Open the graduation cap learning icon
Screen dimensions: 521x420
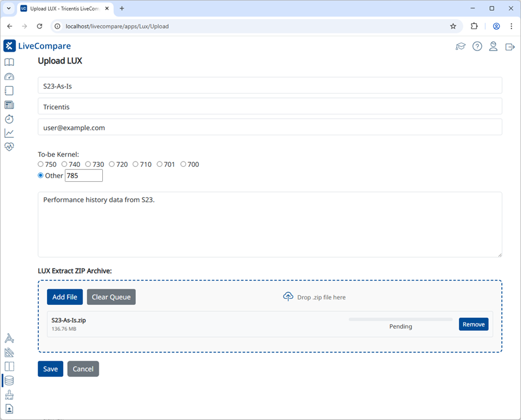click(460, 46)
